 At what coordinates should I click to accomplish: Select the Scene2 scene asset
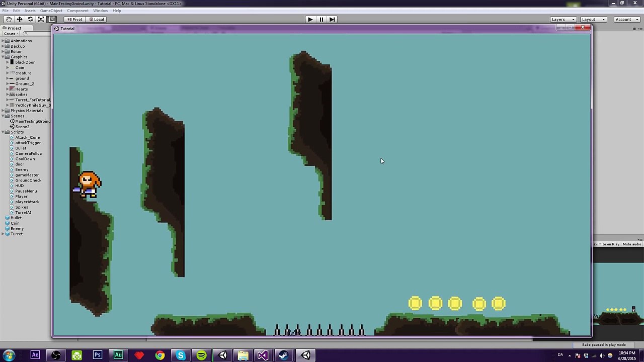[19, 127]
